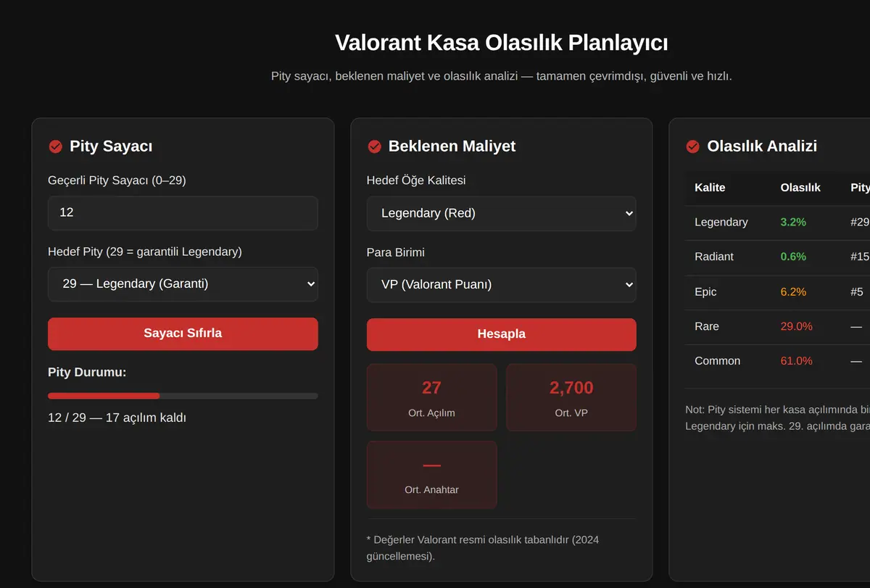
Task: Click the Legendary row label
Action: (x=721, y=222)
